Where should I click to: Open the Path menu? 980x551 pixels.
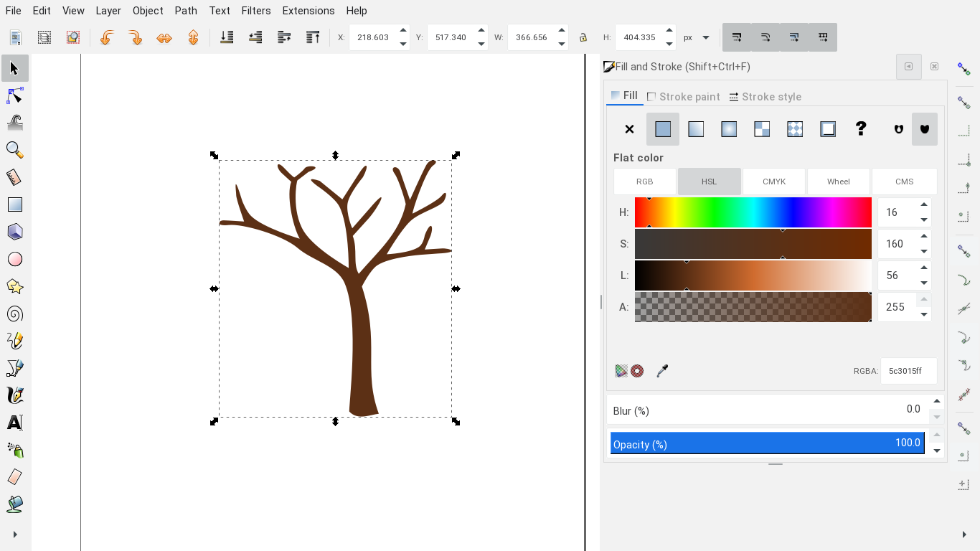[186, 11]
